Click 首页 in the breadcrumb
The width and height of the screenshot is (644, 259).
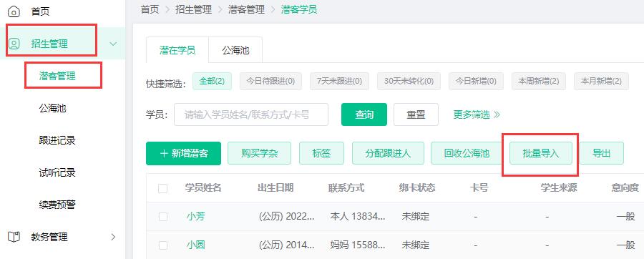pyautogui.click(x=150, y=9)
